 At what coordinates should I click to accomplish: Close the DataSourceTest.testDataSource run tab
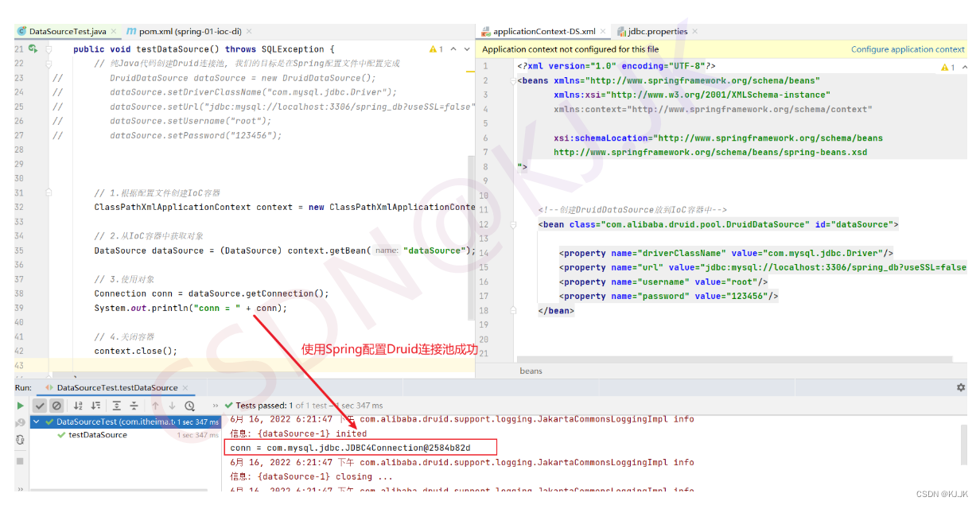(186, 387)
